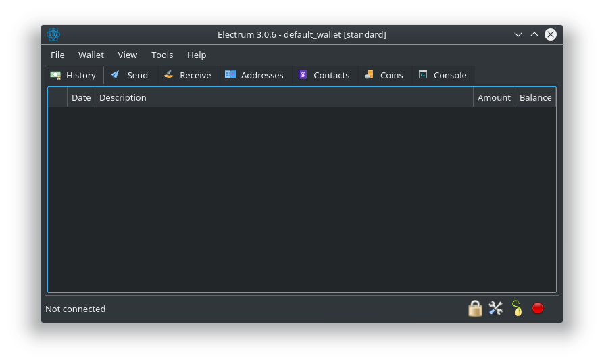Click the 'Not connected' status text
The height and width of the screenshot is (364, 604).
click(x=76, y=309)
